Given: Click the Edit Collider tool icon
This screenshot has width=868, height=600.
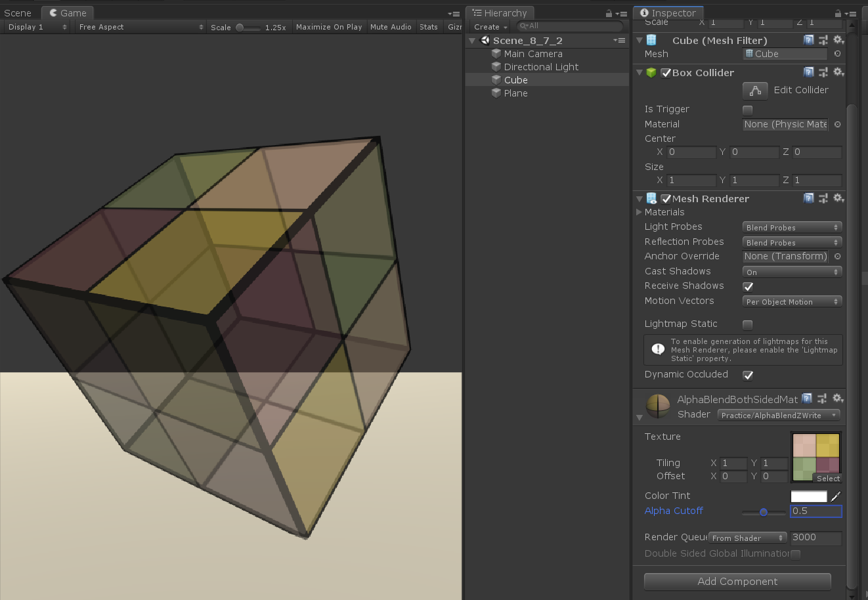Looking at the screenshot, I should click(755, 90).
